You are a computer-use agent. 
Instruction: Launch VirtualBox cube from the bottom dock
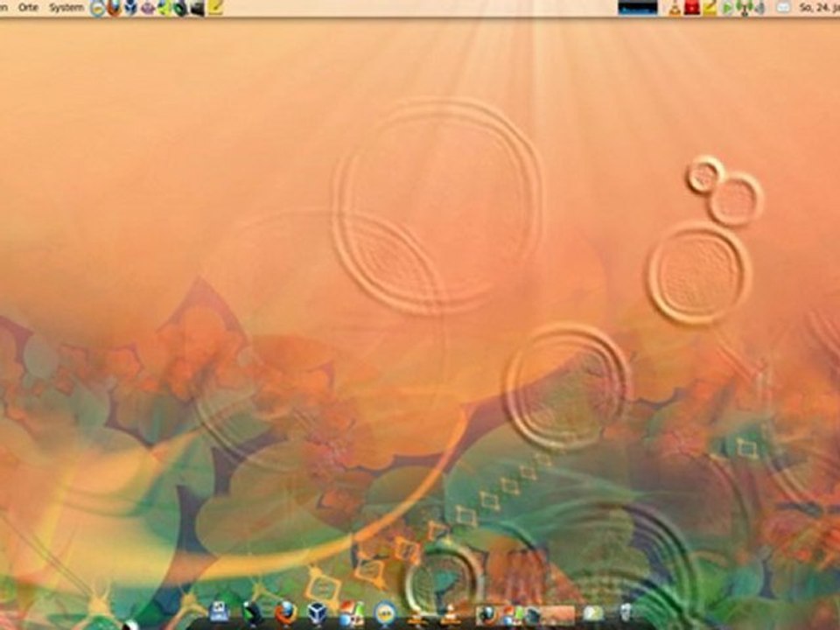318,613
